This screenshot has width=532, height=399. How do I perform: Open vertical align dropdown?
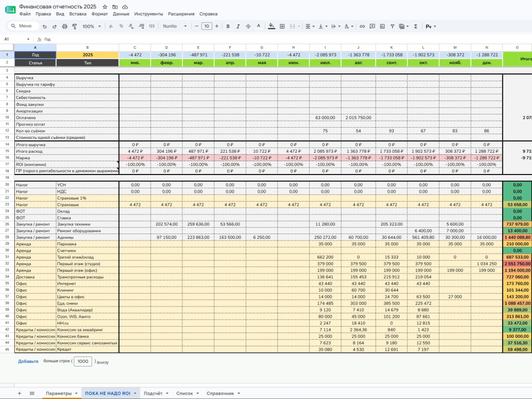click(323, 26)
